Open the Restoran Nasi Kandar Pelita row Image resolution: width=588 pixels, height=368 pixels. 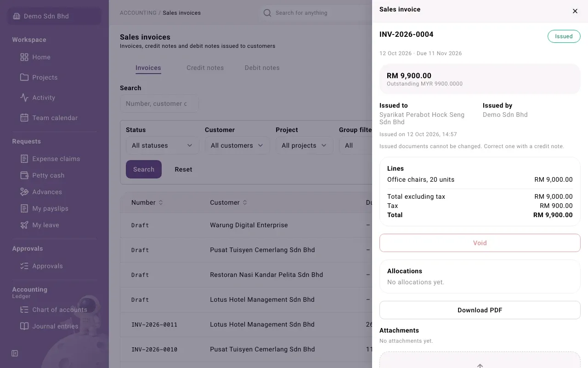tap(246, 275)
